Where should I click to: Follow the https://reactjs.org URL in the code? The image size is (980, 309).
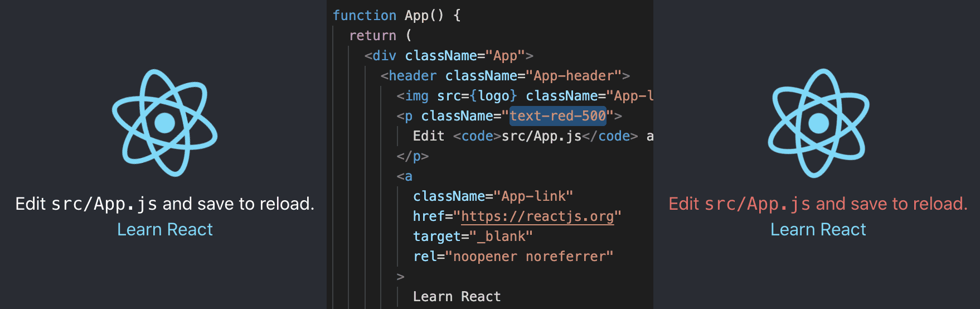pos(537,216)
